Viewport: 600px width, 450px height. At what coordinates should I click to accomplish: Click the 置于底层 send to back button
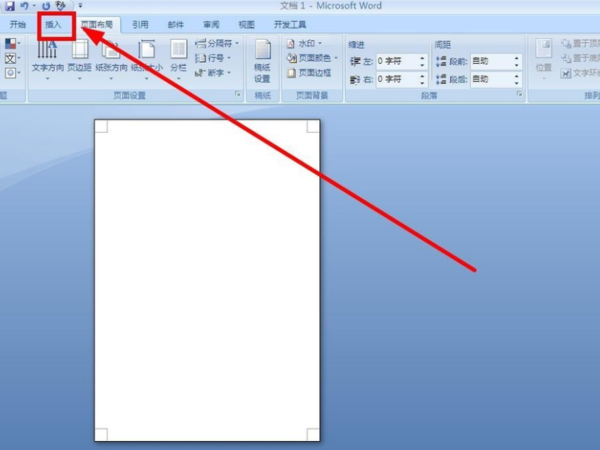click(x=580, y=58)
